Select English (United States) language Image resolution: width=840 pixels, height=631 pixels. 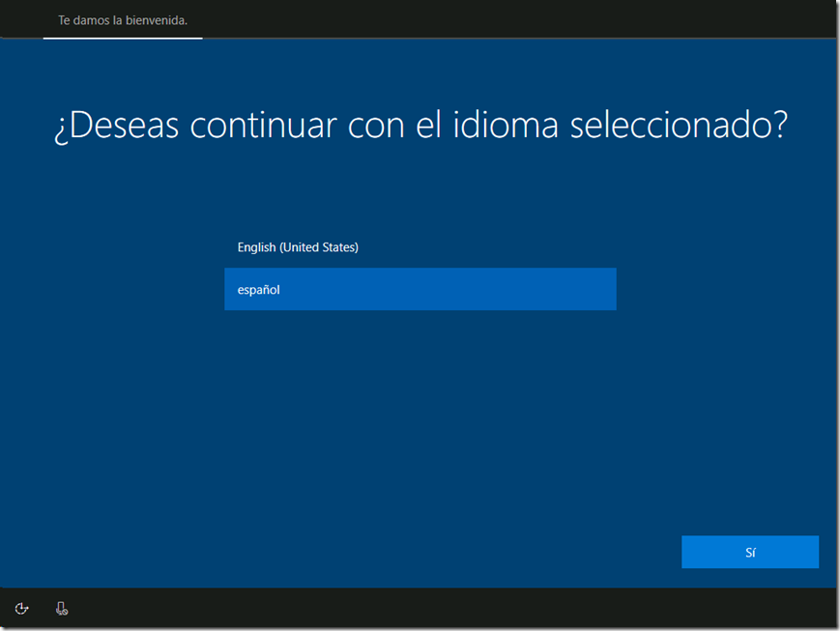(298, 247)
